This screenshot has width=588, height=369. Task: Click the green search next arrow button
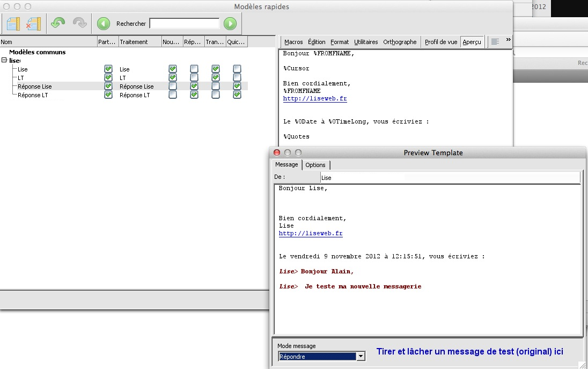(x=230, y=24)
